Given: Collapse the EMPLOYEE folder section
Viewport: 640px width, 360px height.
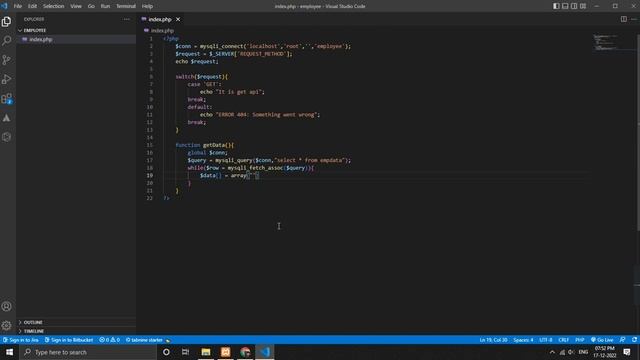Looking at the screenshot, I should pyautogui.click(x=35, y=30).
